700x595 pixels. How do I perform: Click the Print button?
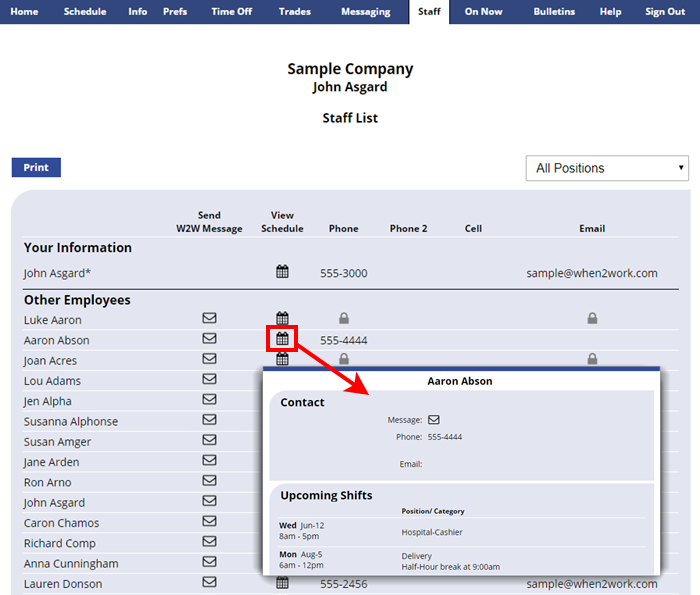[36, 167]
